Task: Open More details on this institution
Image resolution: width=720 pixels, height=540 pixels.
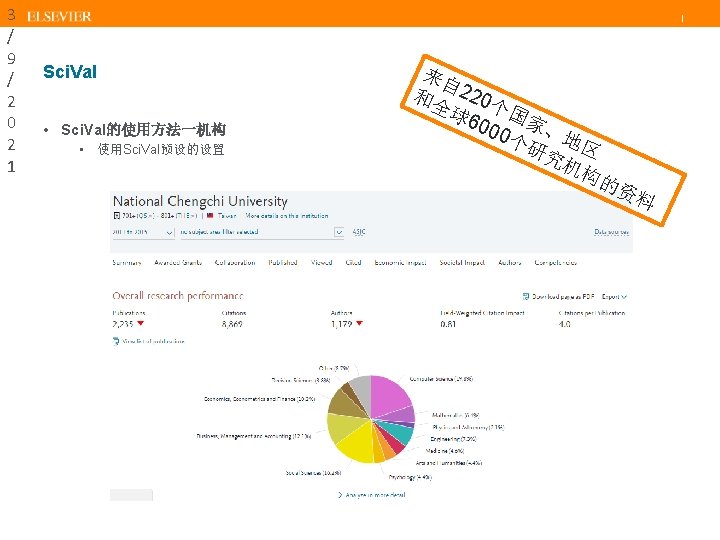Action: click(x=287, y=215)
